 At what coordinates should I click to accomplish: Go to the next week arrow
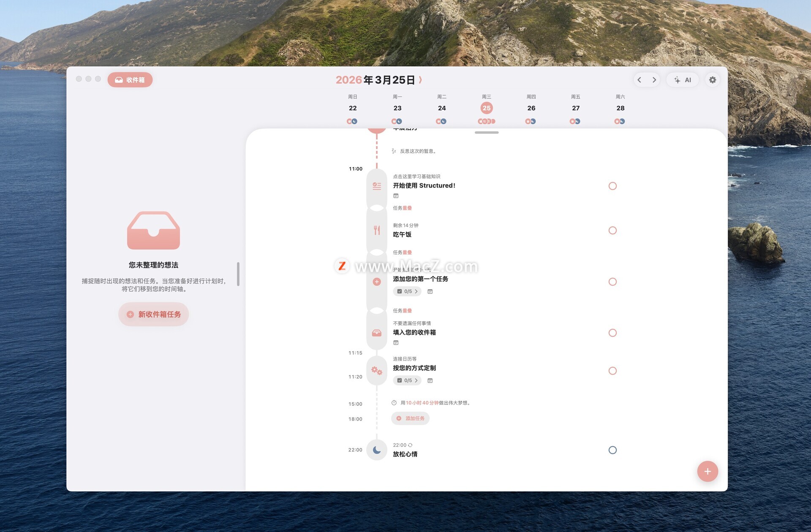point(654,80)
